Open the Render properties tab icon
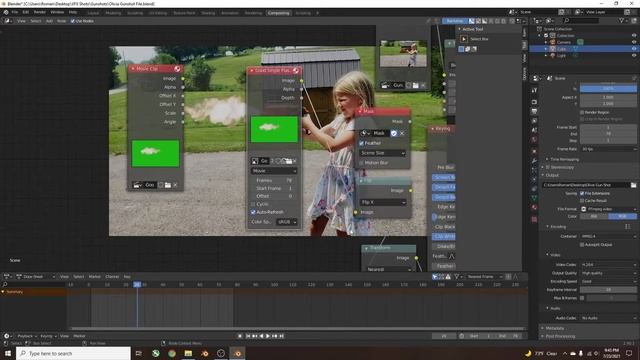The width and height of the screenshot is (640, 360). point(534,102)
